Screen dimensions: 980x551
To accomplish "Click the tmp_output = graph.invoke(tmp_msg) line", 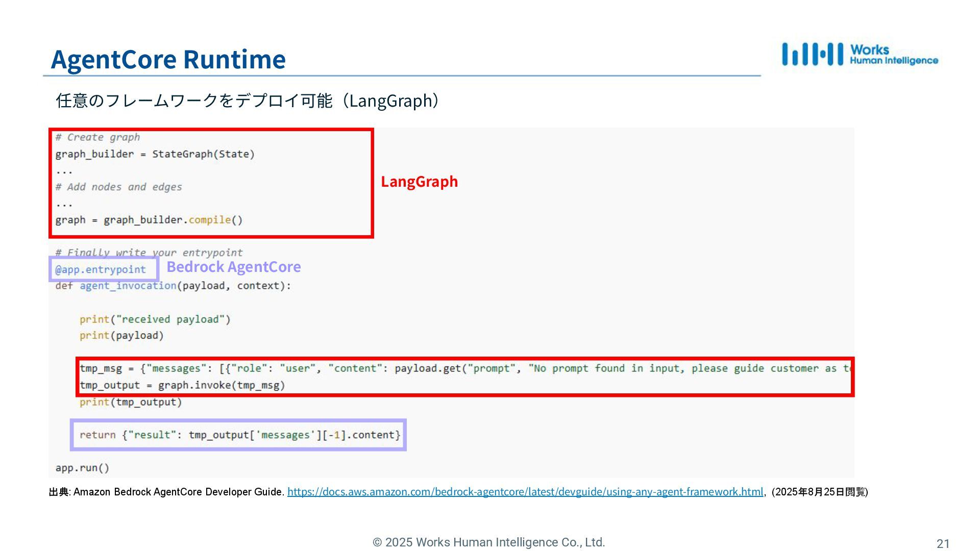I will coord(182,385).
